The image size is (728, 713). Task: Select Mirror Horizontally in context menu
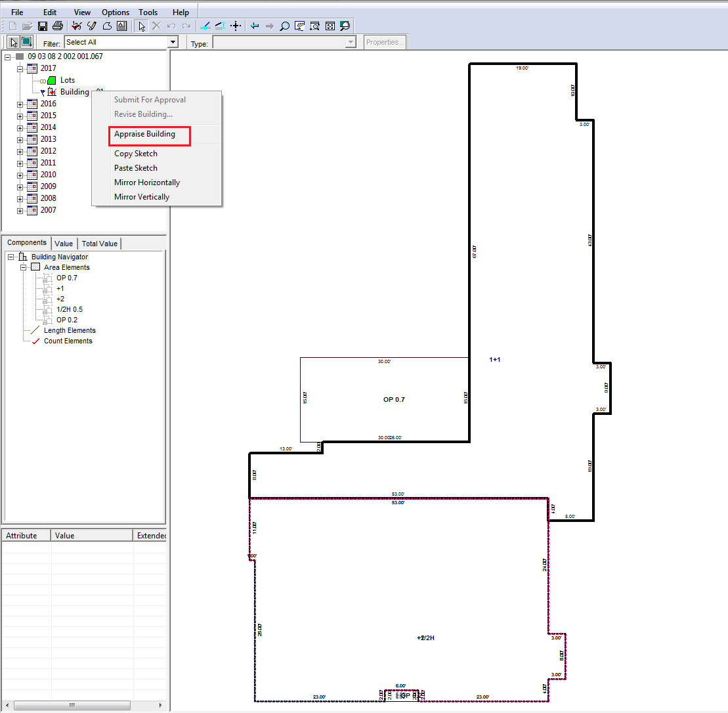146,183
